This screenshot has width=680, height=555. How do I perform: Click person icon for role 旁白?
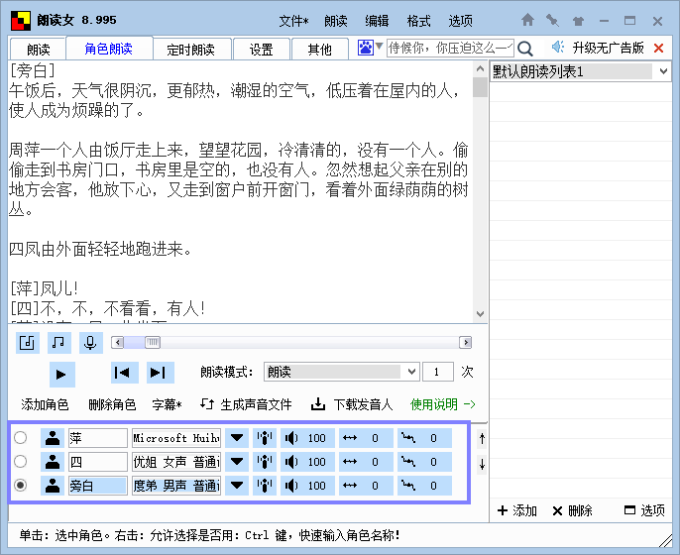click(x=52, y=486)
